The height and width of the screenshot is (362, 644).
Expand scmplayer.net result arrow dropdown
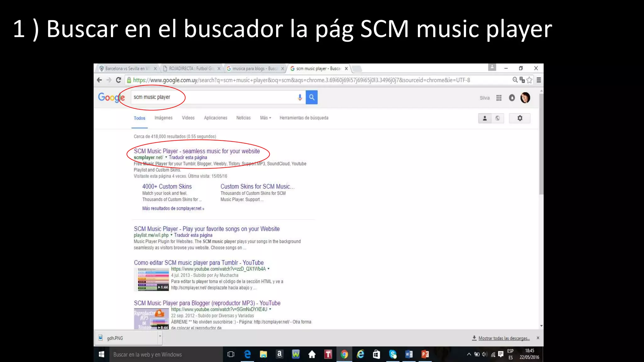point(166,157)
